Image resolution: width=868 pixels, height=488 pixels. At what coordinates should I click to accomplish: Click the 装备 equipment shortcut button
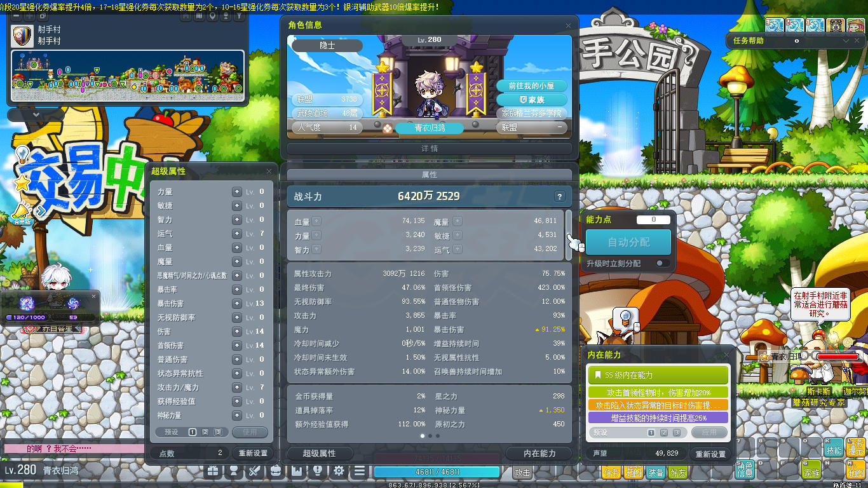655,472
